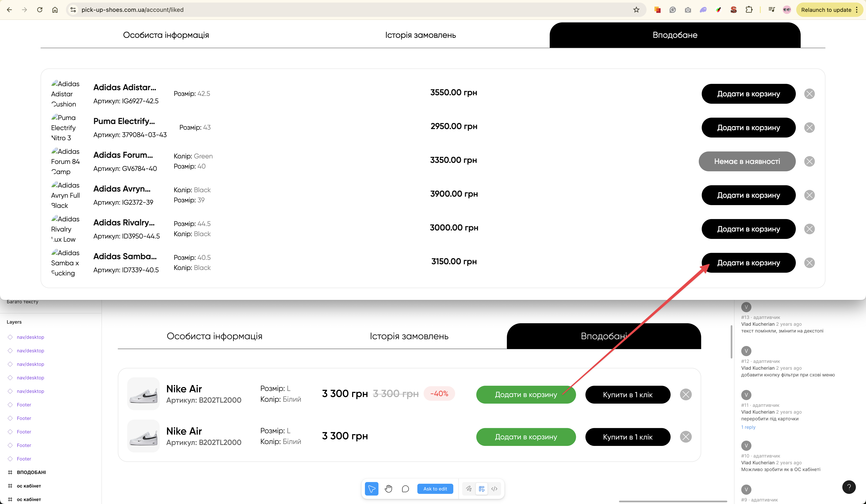Select the ВПОДОБАНІ frame layer

(x=31, y=472)
